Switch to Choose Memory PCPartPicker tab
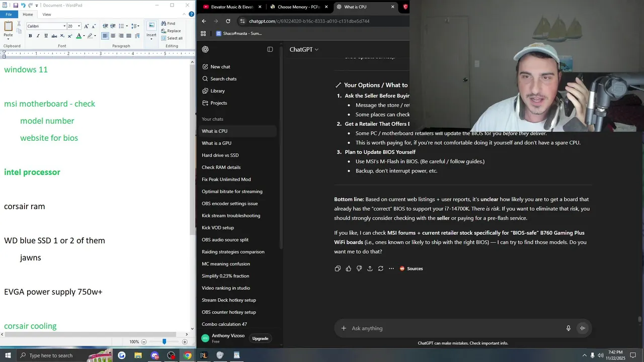This screenshot has height=362, width=644. [x=298, y=7]
